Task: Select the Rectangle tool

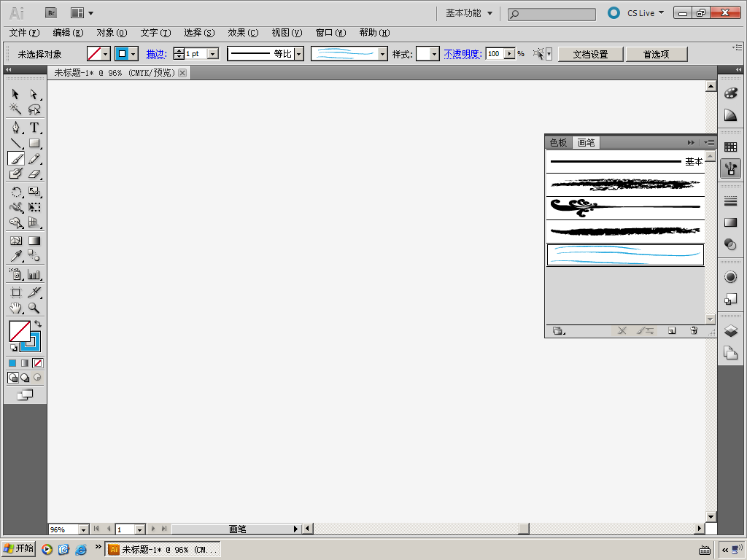Action: click(x=34, y=143)
